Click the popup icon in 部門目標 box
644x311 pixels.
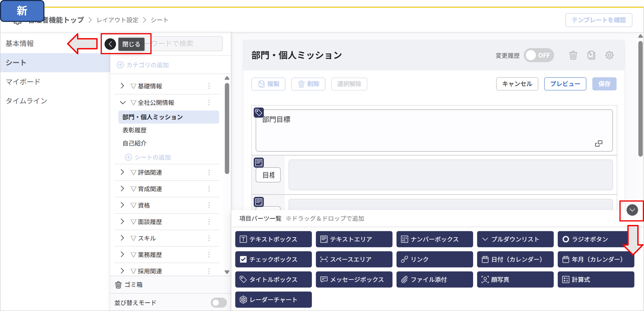[x=599, y=143]
